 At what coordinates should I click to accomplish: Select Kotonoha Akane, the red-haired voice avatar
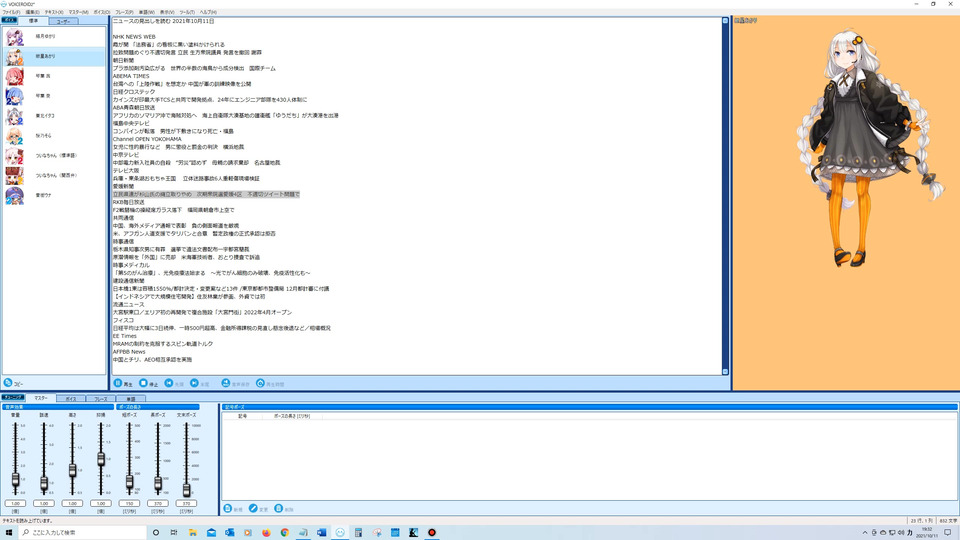[x=15, y=77]
